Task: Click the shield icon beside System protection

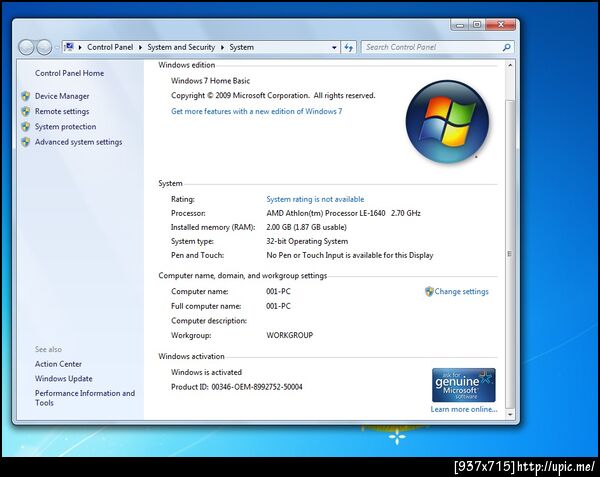Action: [26, 127]
